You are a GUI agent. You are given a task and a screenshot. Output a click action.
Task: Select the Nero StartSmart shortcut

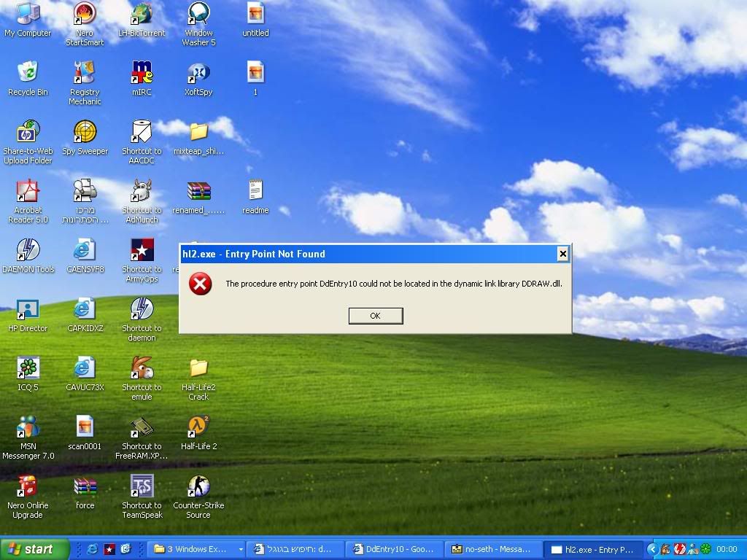85,24
